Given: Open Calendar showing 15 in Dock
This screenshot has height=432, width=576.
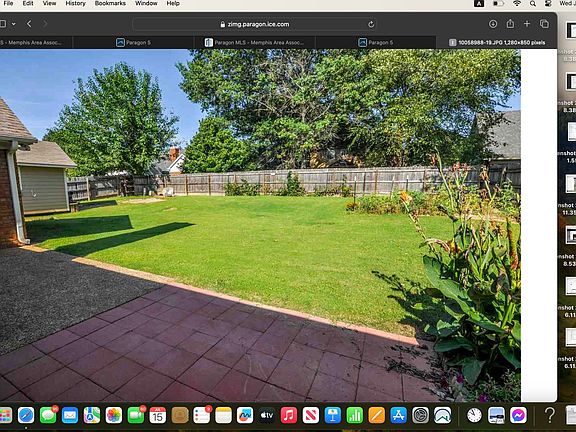Looking at the screenshot, I should tap(158, 415).
